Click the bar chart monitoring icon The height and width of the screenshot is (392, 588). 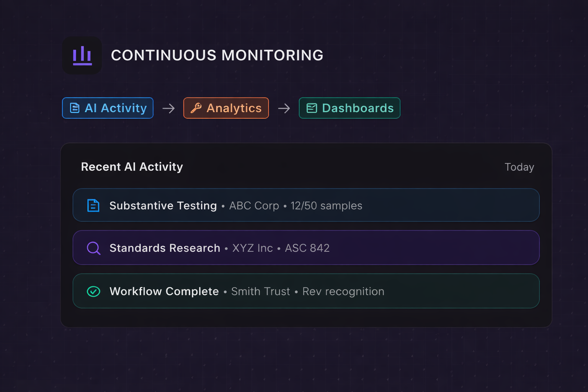[82, 56]
